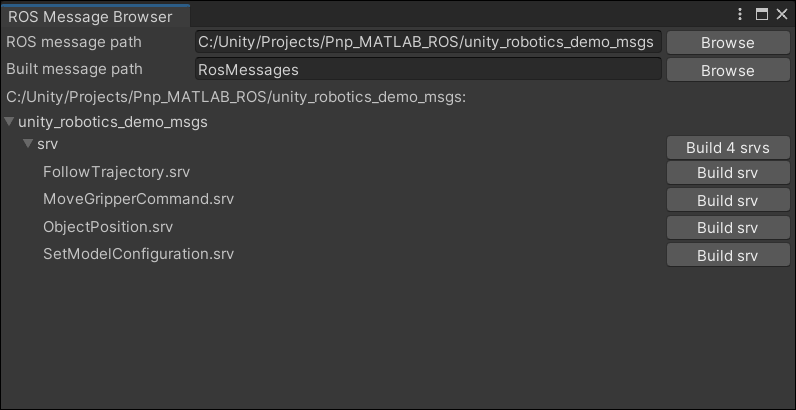Collapse the unity_robotics_demo_msgs folder arrow
796x410 pixels.
click(9, 122)
